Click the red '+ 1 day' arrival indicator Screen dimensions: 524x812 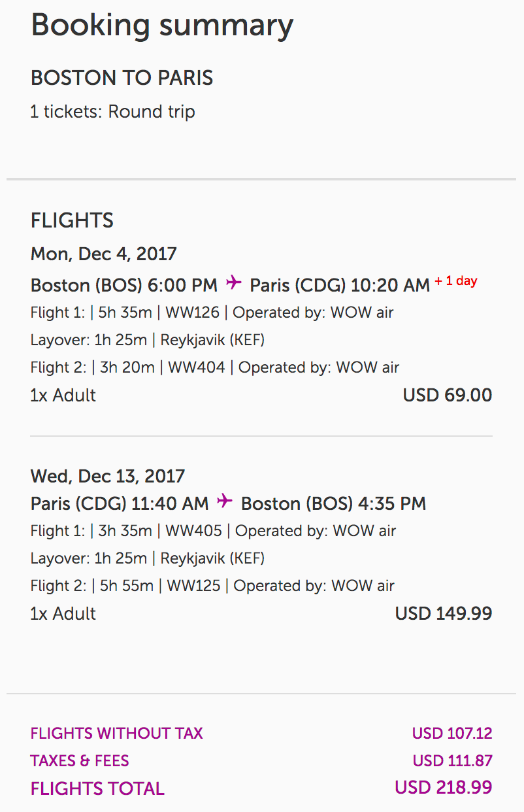[456, 281]
